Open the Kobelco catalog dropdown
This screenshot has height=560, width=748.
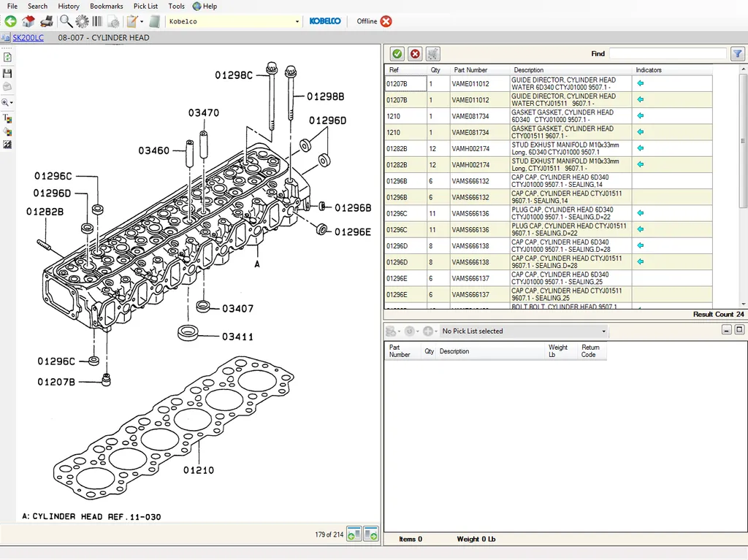click(x=297, y=22)
